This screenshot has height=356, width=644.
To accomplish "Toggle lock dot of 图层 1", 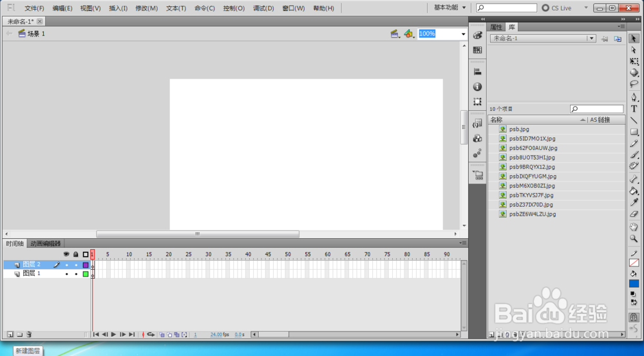I will 76,274.
